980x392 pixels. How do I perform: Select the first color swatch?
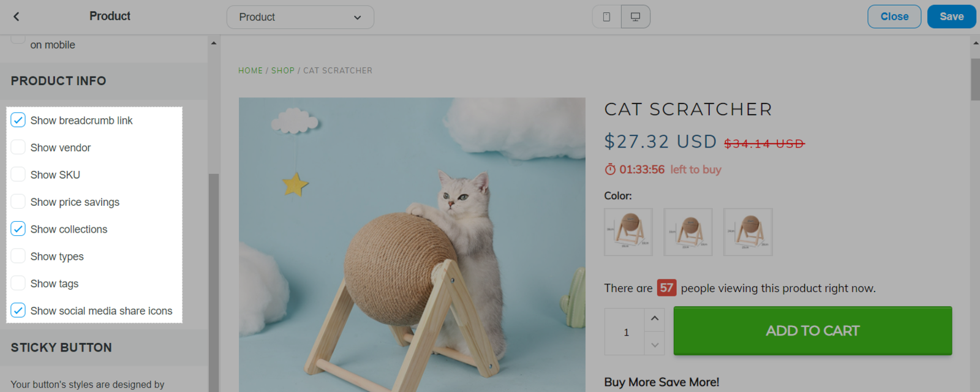tap(628, 232)
